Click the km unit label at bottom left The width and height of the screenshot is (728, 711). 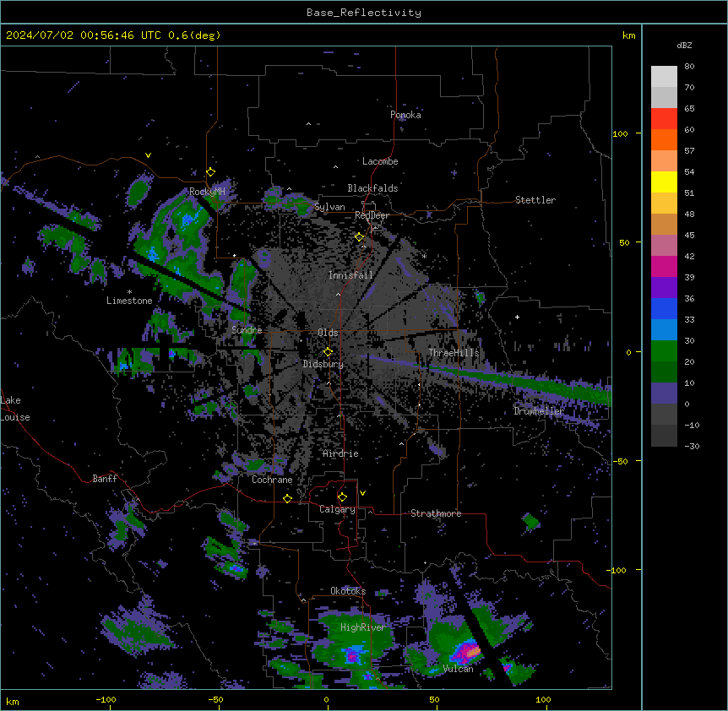click(x=13, y=701)
